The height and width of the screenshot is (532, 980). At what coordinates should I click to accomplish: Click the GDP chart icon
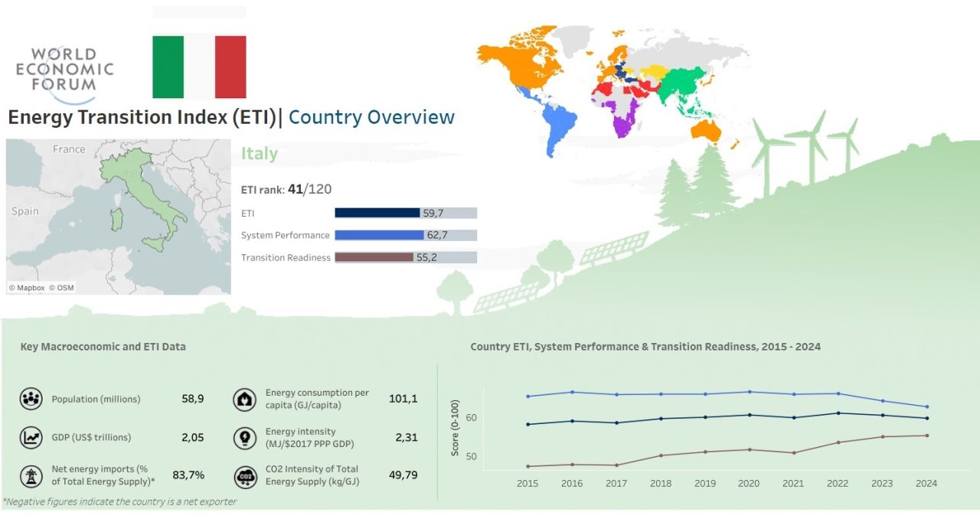[x=31, y=437]
